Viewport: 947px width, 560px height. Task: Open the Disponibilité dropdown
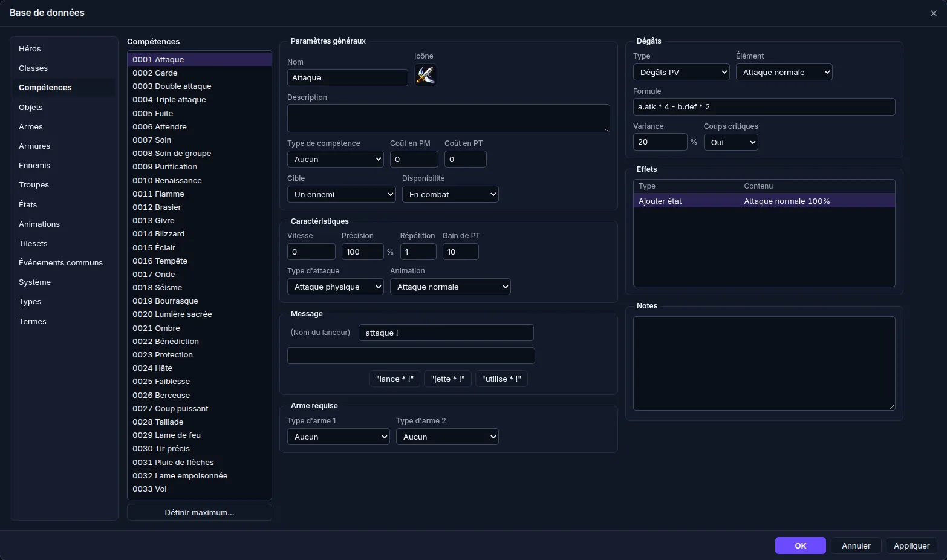[x=451, y=194]
